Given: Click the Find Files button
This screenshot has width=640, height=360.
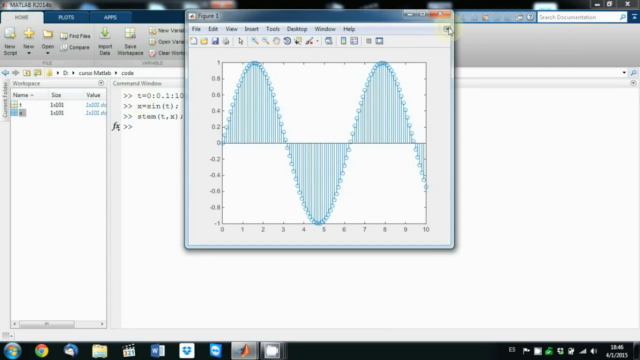Looking at the screenshot, I should click(x=76, y=36).
